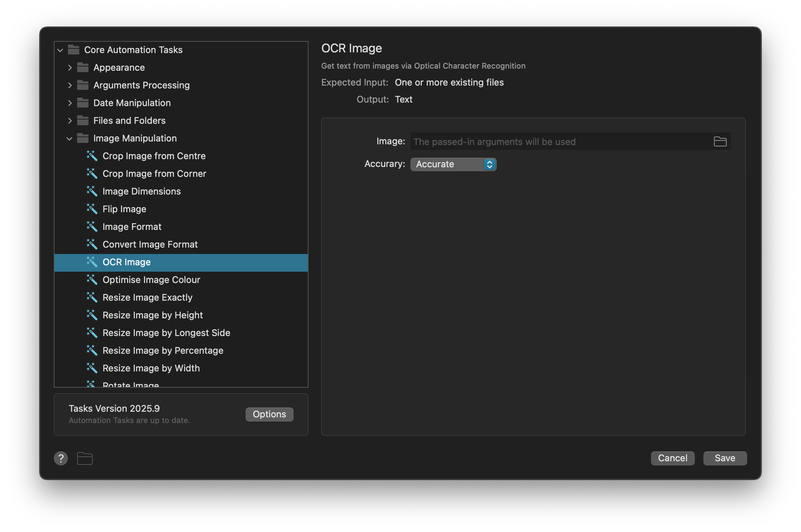
Task: Select the Resize Image by Width task
Action: click(x=151, y=368)
